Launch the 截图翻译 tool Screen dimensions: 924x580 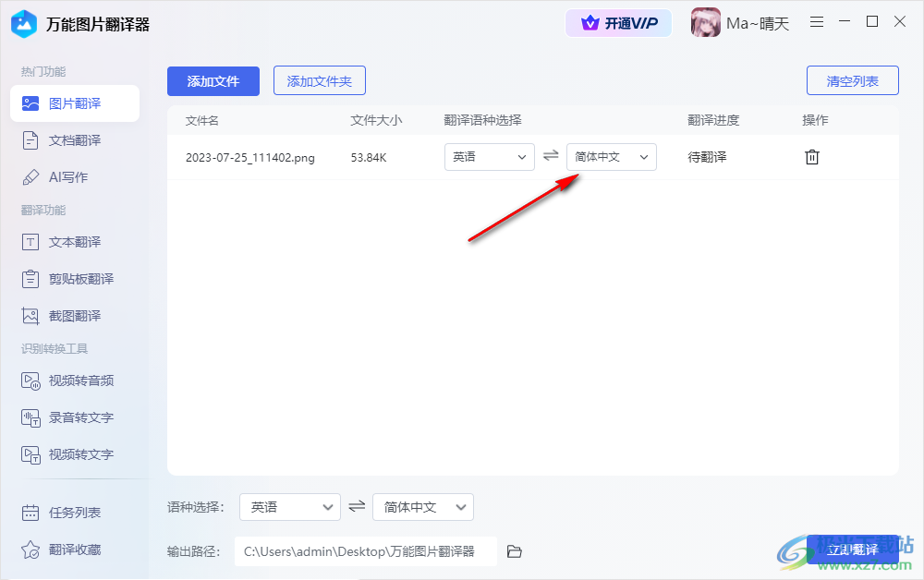[x=74, y=315]
